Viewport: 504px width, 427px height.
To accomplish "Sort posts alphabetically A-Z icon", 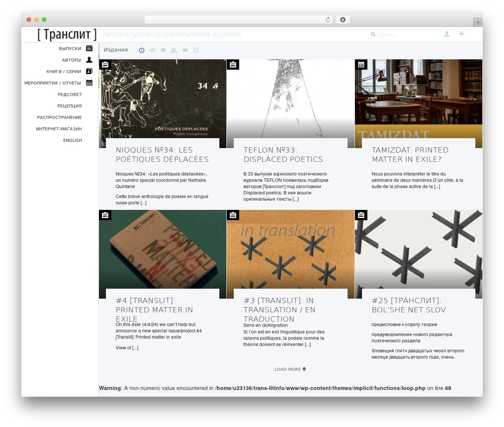I will pos(196,50).
